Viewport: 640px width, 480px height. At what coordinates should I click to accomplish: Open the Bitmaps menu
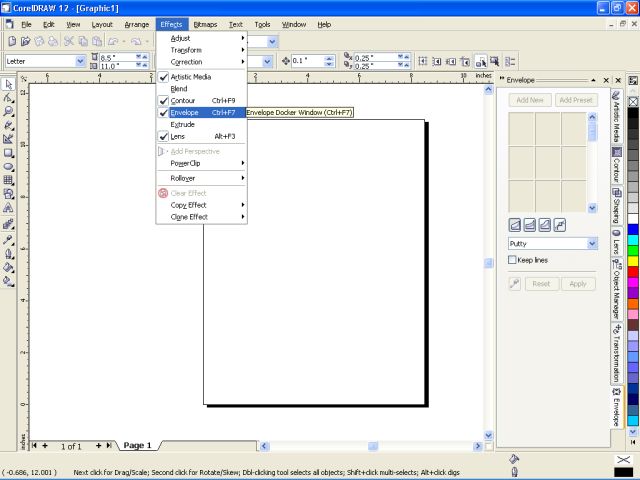(205, 24)
